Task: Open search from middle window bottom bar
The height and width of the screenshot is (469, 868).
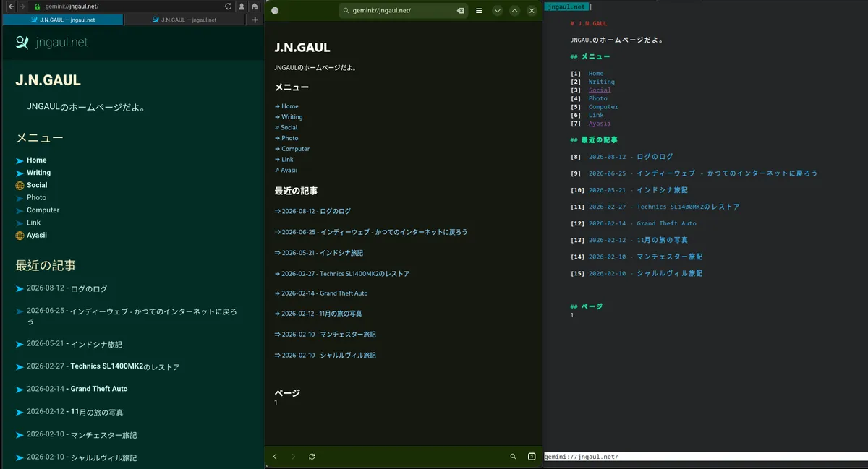Action: [x=514, y=457]
